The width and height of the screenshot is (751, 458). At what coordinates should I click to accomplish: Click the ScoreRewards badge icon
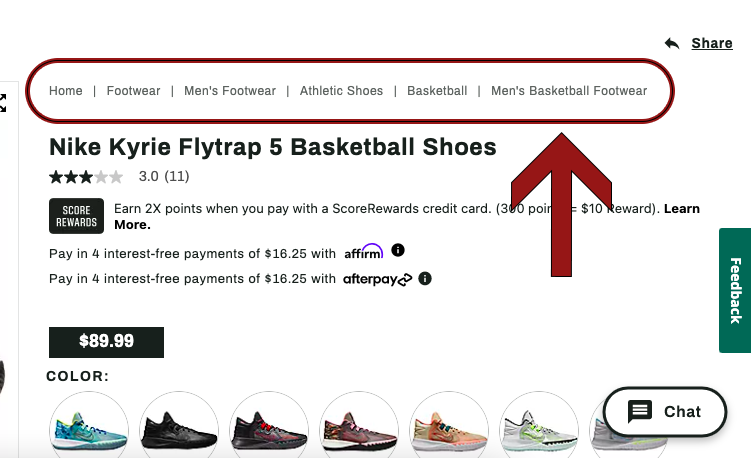pyautogui.click(x=76, y=216)
